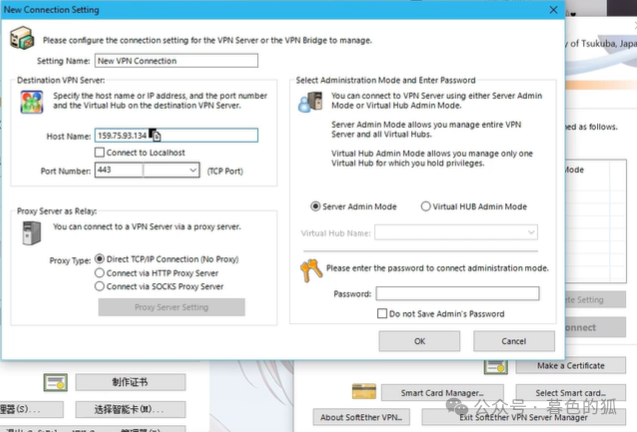The height and width of the screenshot is (432, 637).
Task: Click the Port Number 443 combo box
Action: tap(118, 171)
